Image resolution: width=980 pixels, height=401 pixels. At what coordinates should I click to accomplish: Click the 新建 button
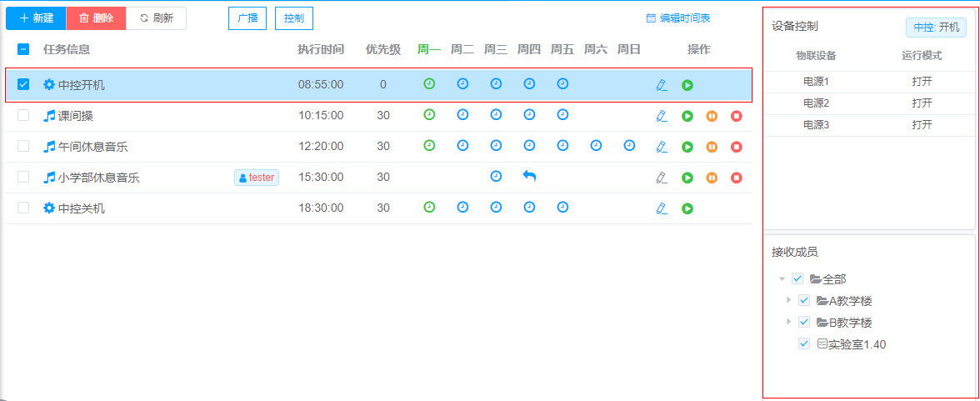pos(36,18)
